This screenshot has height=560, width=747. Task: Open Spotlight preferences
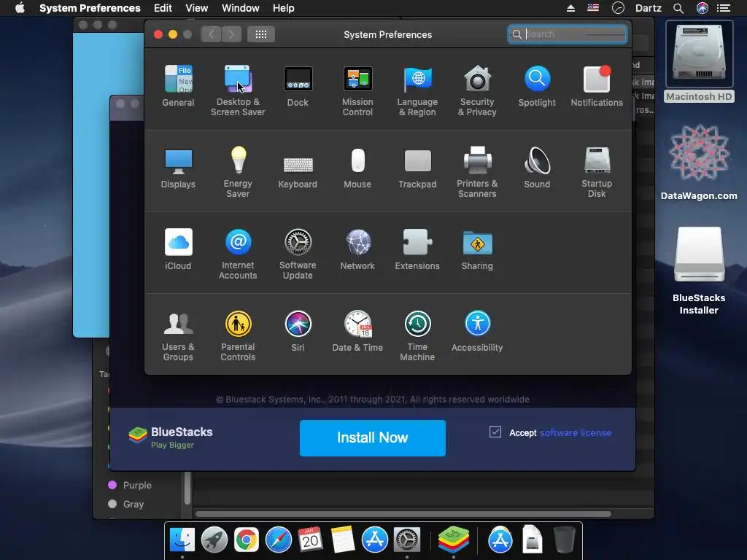(x=537, y=86)
